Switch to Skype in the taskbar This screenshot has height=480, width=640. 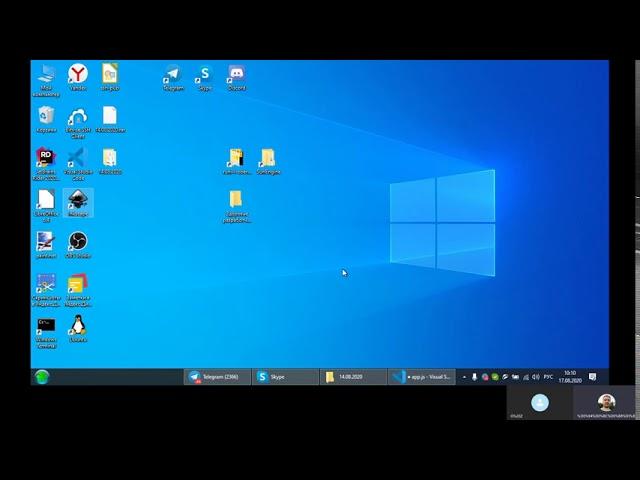point(285,377)
